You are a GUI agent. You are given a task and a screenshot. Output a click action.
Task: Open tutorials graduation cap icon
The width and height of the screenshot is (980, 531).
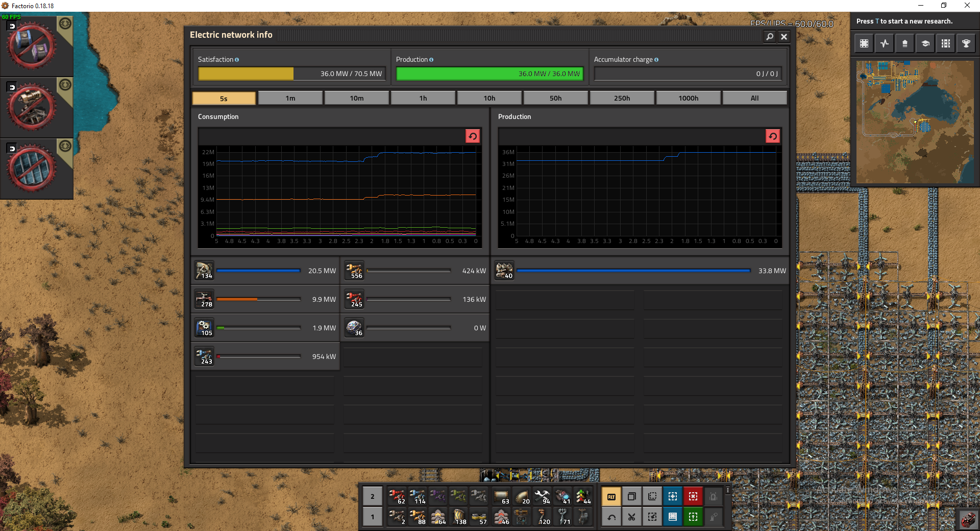925,43
